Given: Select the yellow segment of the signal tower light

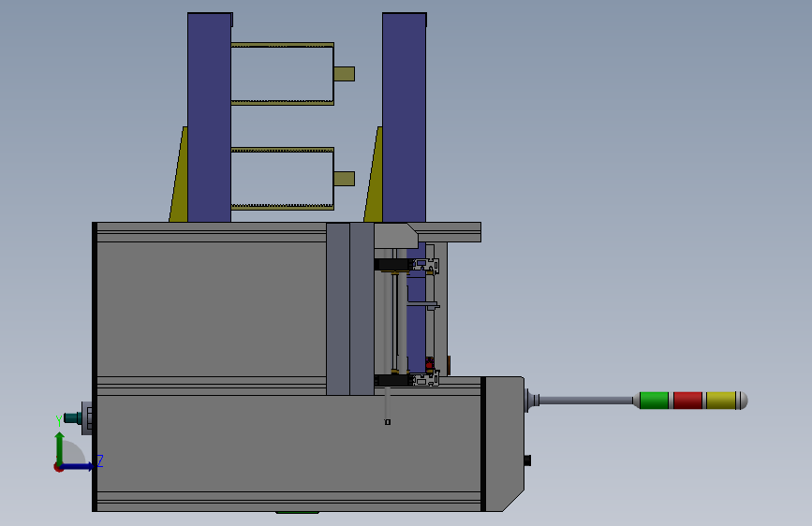Looking at the screenshot, I should 721,401.
